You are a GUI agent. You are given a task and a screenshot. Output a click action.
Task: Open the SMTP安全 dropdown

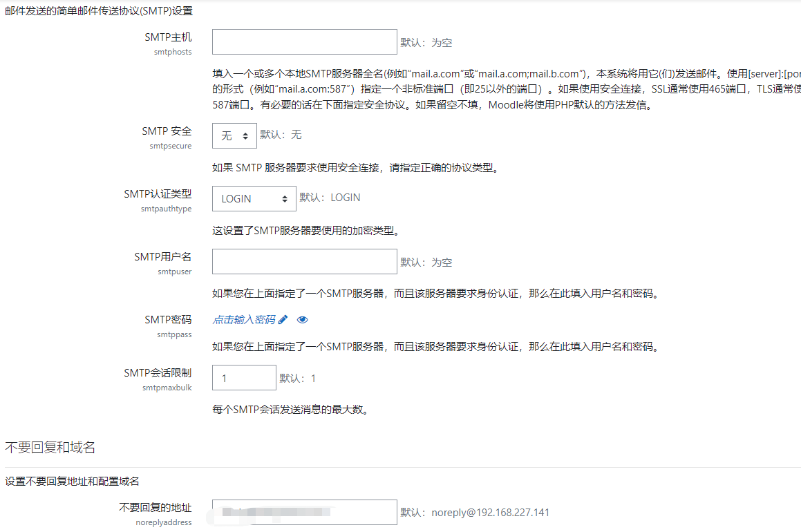(x=234, y=135)
